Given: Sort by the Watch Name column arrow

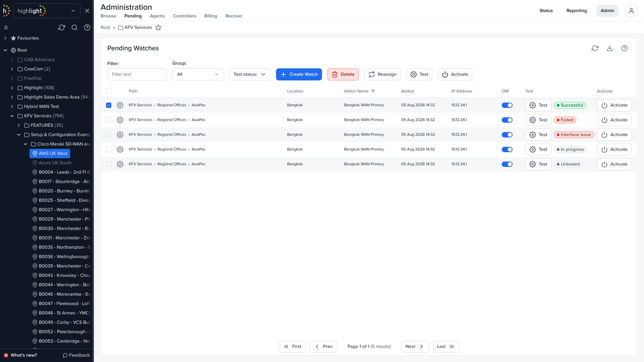Looking at the screenshot, I should click(x=373, y=91).
